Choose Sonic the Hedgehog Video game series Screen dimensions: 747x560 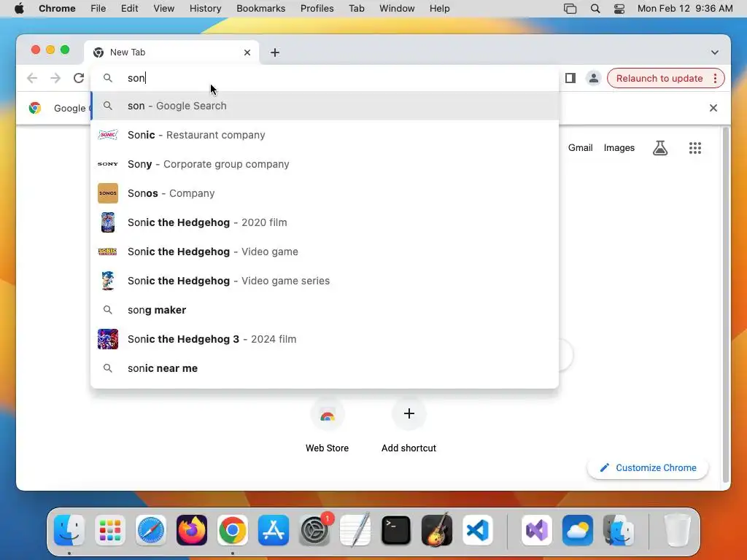325,281
